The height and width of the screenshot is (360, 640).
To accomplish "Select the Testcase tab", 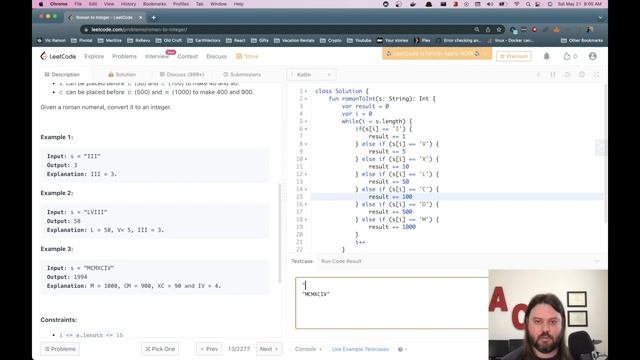I will pyautogui.click(x=302, y=261).
